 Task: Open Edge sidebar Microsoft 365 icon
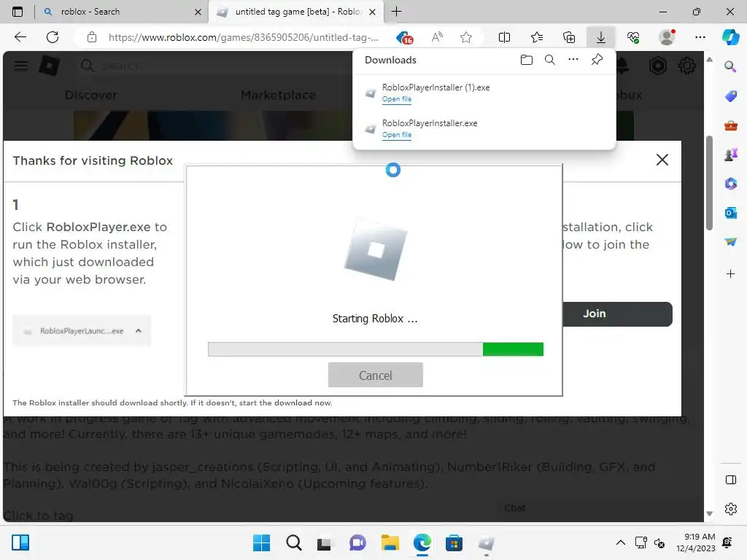click(x=730, y=184)
